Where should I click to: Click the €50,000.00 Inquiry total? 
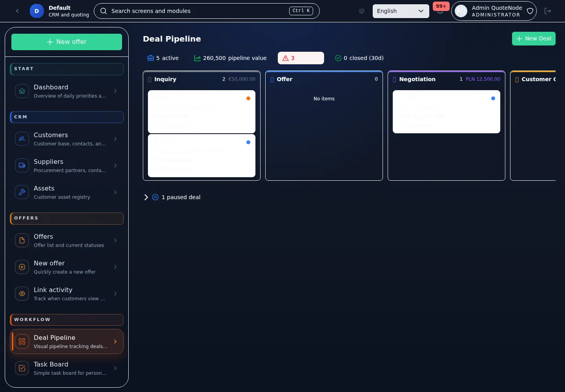pyautogui.click(x=242, y=79)
